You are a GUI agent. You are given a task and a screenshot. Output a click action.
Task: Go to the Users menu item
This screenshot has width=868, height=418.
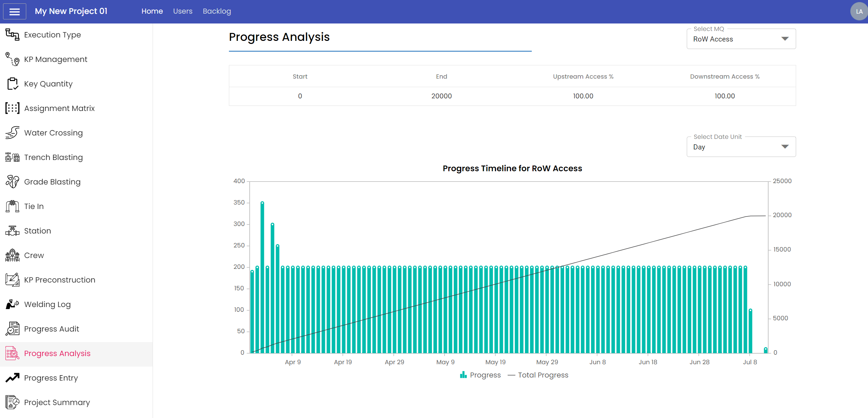[183, 11]
